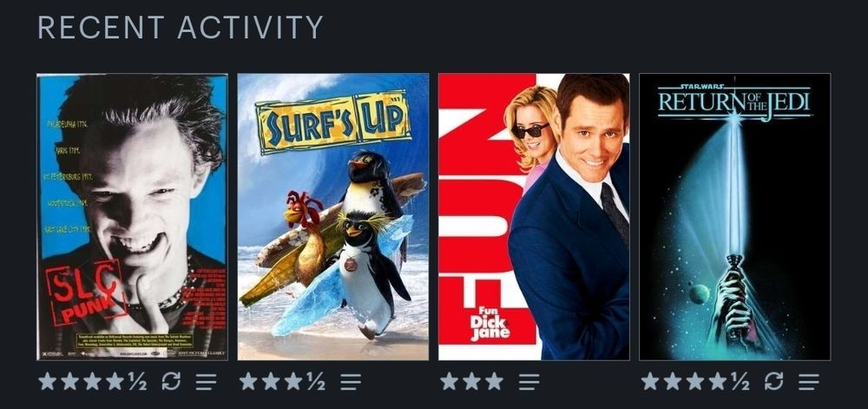Click the half-star rating under Surf's Up
868x409 pixels.
coord(316,381)
